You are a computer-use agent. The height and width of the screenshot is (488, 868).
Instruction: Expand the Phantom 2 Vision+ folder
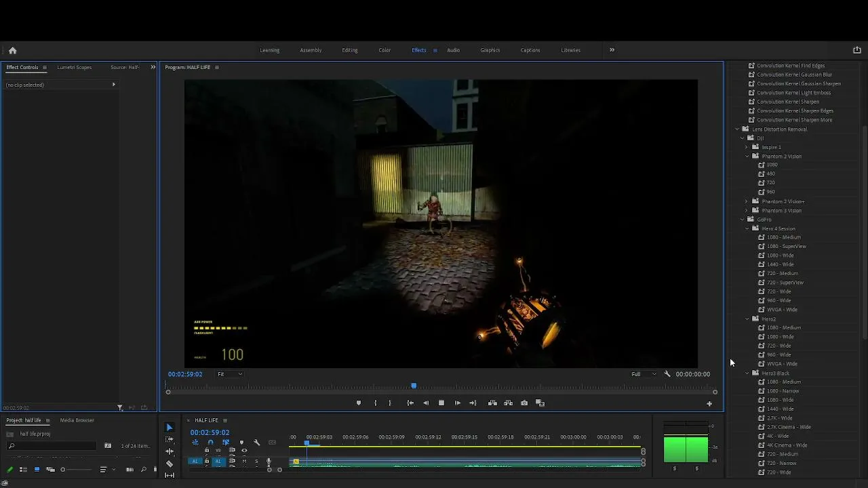[747, 201]
